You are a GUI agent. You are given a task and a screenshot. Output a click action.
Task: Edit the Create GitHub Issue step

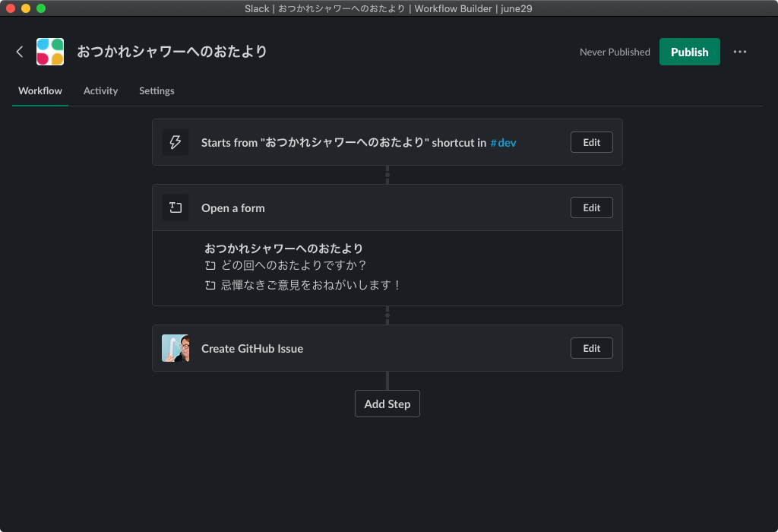591,348
